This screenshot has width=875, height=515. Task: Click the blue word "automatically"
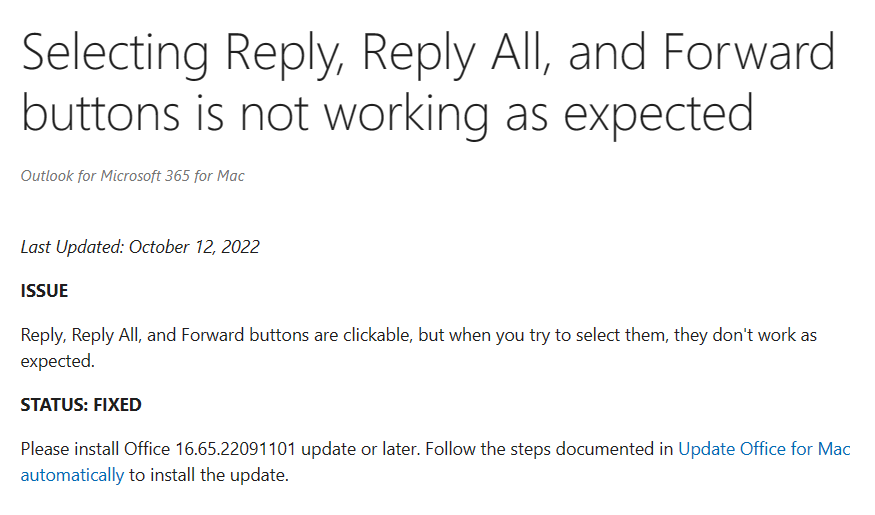[x=73, y=475]
